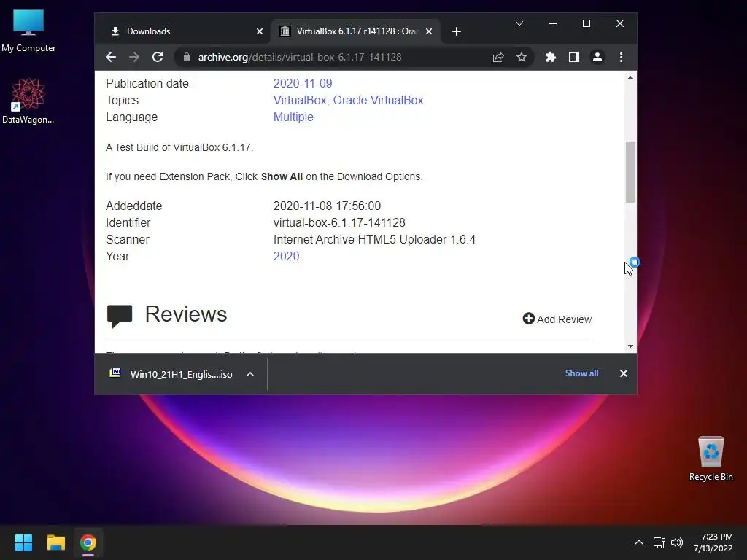
Task: Click the Addeddate value 2020-11-08 17:56:00
Action: point(327,206)
